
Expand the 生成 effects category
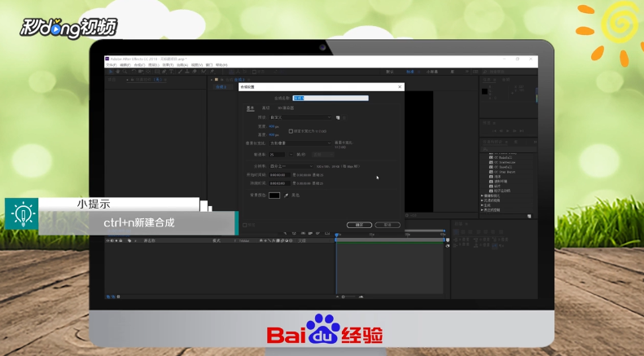(x=482, y=205)
